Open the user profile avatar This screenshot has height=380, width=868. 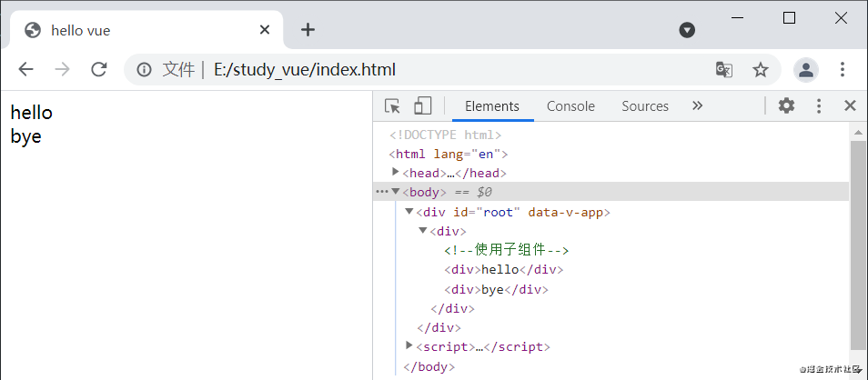pos(806,70)
